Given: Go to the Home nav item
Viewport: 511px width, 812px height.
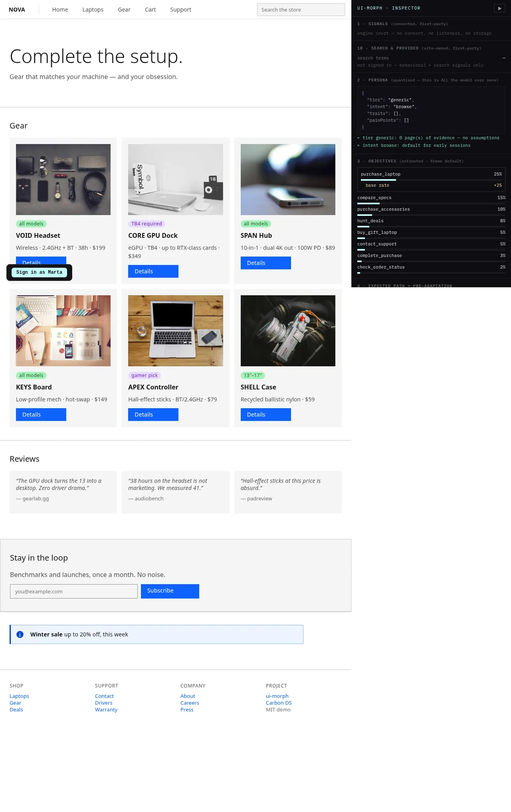Looking at the screenshot, I should (x=60, y=10).
